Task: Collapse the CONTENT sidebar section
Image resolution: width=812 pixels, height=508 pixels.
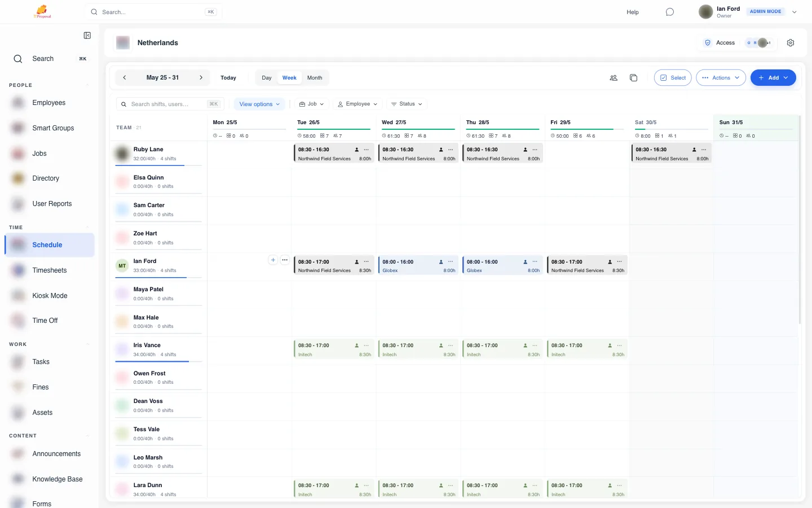Action: [x=87, y=436]
